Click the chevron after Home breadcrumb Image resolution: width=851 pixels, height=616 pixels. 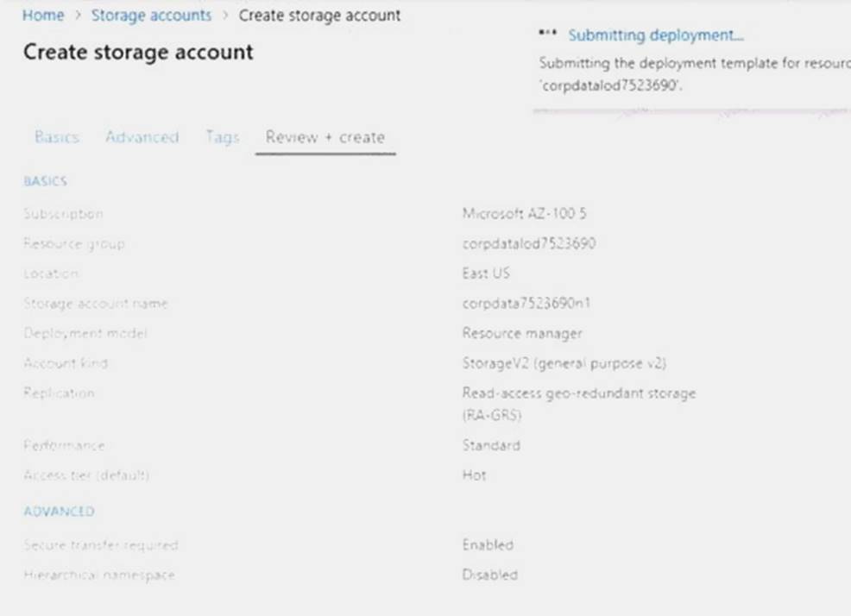[78, 16]
